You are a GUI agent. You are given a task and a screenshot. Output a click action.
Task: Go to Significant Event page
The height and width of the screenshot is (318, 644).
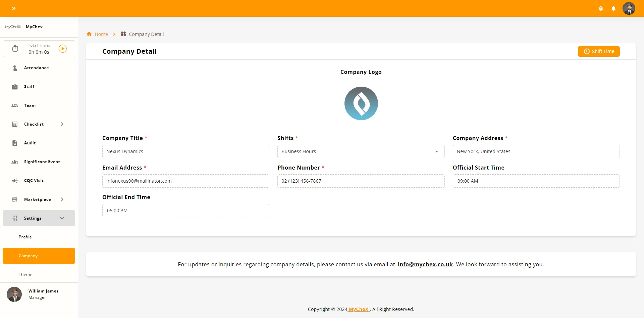(x=42, y=162)
